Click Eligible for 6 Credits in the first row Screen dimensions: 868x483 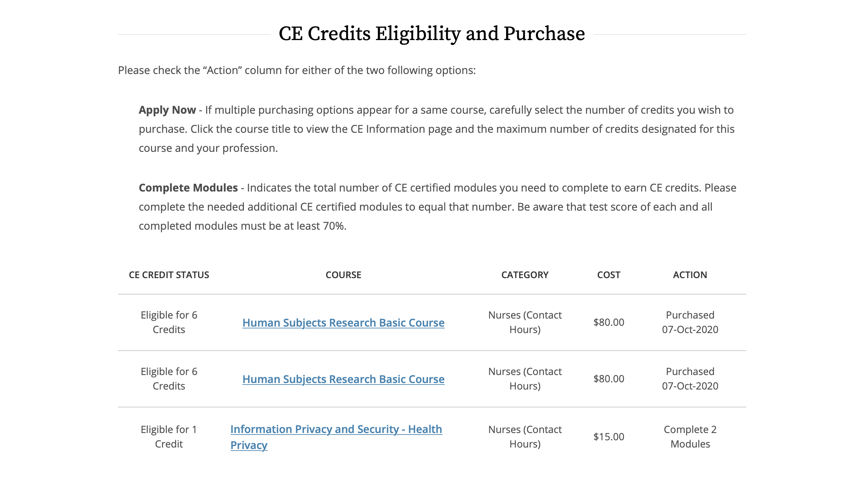[169, 322]
